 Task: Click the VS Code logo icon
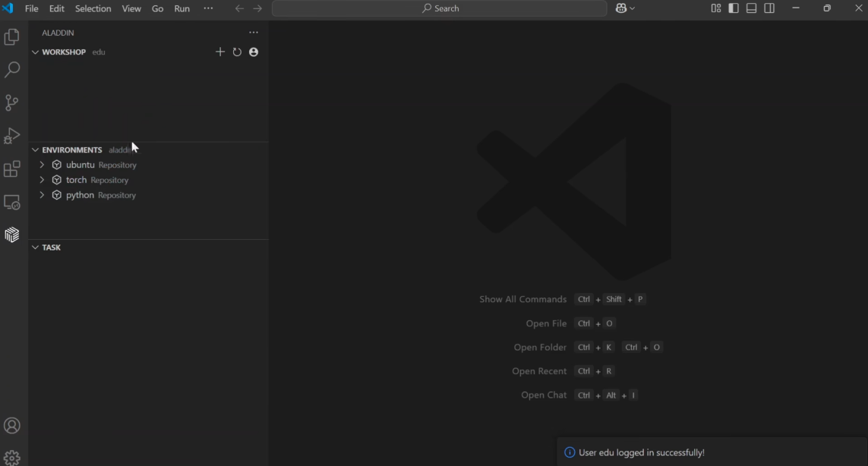point(8,8)
